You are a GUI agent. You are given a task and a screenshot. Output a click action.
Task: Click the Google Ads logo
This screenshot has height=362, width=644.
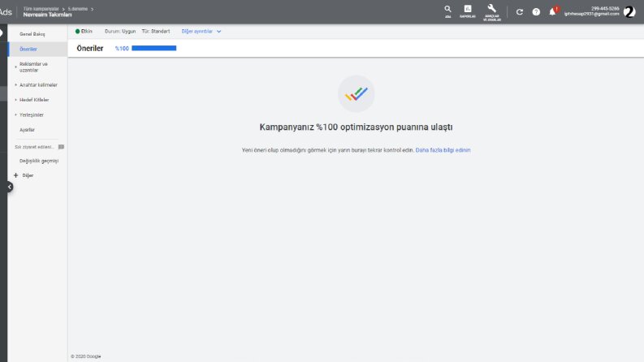point(6,12)
